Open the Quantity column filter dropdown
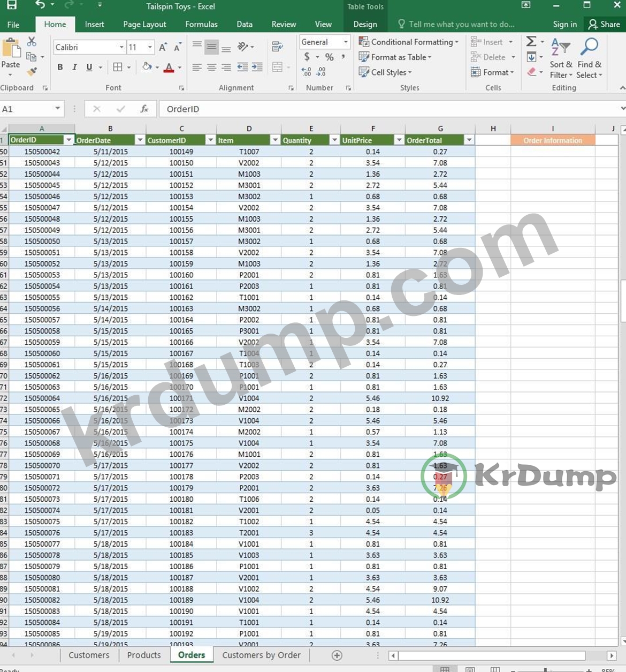The image size is (626, 672). pos(334,140)
